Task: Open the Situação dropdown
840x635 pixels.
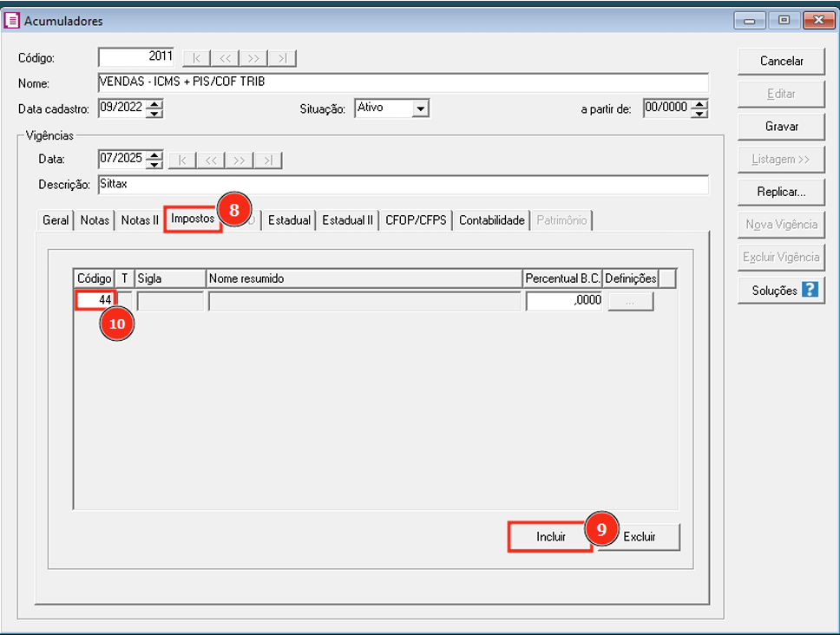Action: (421, 108)
